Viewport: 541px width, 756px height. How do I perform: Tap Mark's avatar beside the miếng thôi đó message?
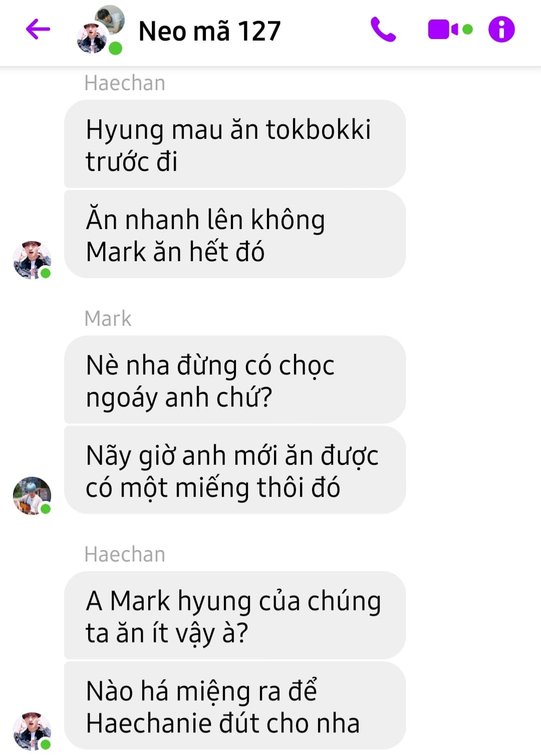pyautogui.click(x=32, y=495)
